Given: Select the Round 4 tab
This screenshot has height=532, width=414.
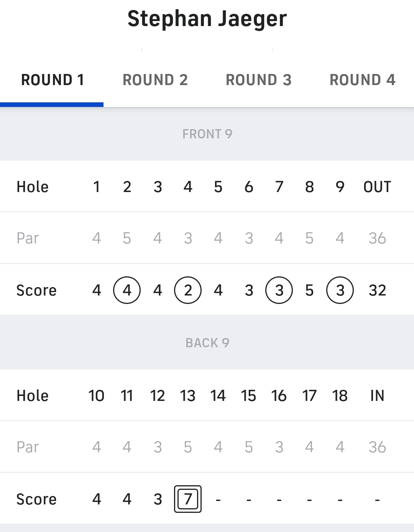Looking at the screenshot, I should pos(362,80).
